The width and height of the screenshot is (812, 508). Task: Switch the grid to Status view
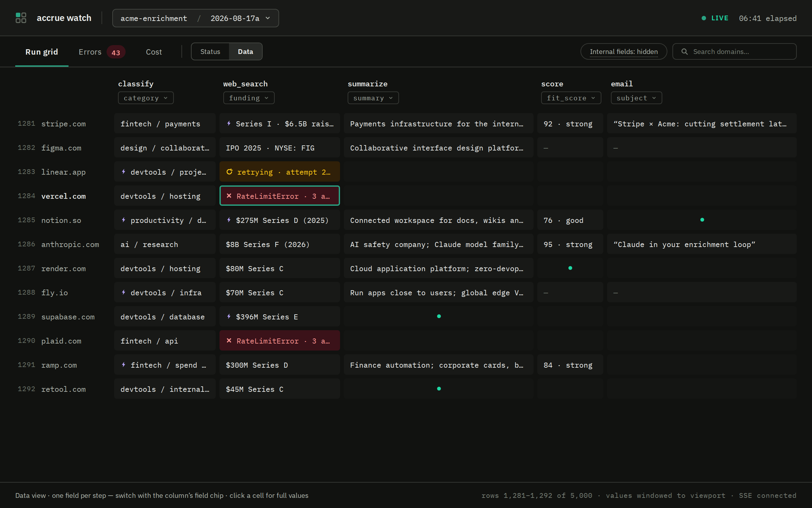tap(210, 51)
